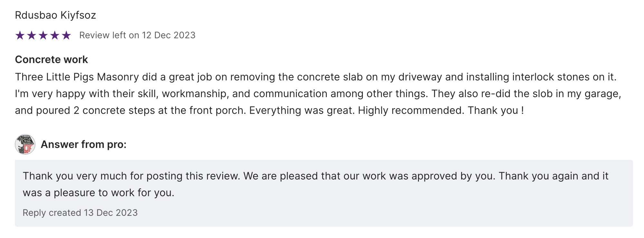The height and width of the screenshot is (238, 644).
Task: Click the fourth purple rating star
Action: [55, 35]
